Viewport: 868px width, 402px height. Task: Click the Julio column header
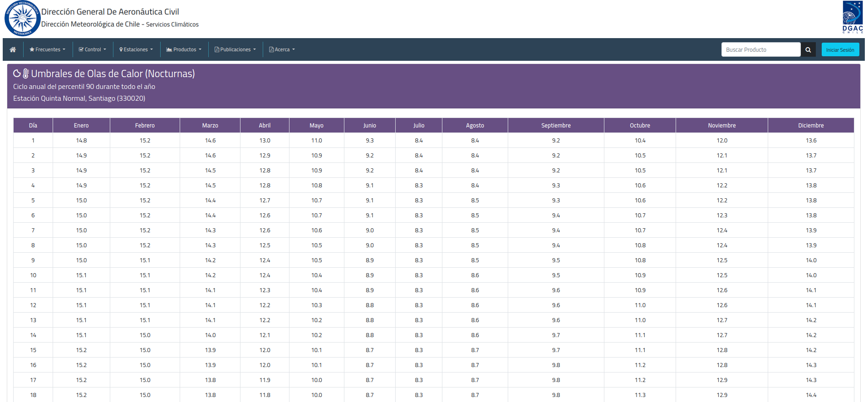point(419,125)
